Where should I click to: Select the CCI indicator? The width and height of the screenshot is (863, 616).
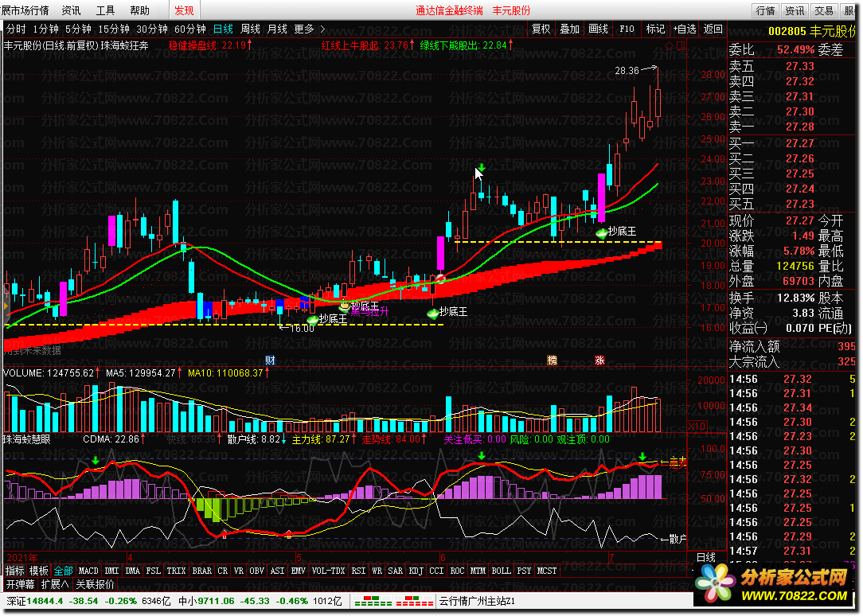(x=436, y=571)
